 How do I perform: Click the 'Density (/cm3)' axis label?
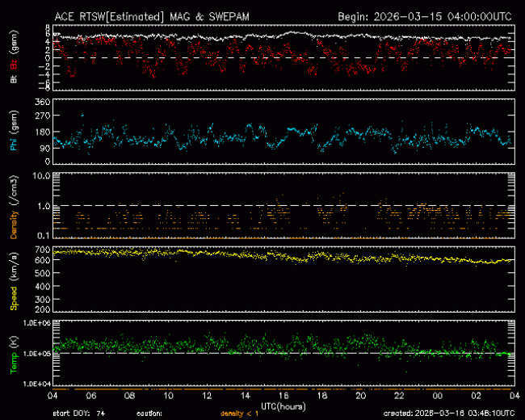click(x=14, y=207)
